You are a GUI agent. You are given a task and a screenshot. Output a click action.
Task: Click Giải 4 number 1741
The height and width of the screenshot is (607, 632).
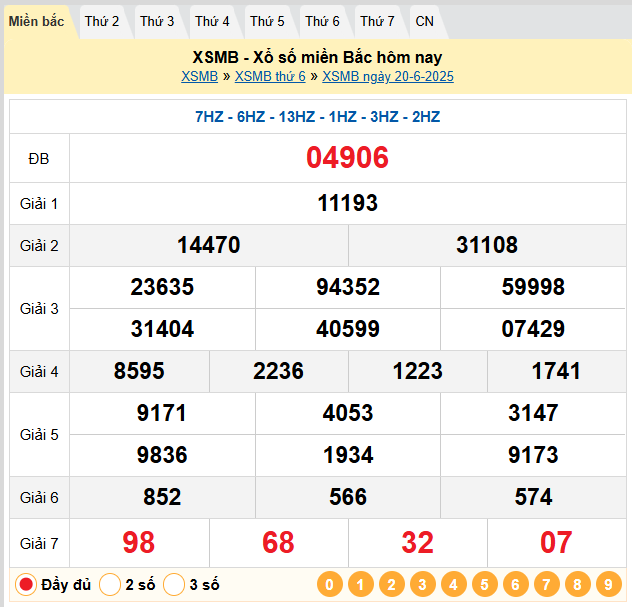[556, 371]
